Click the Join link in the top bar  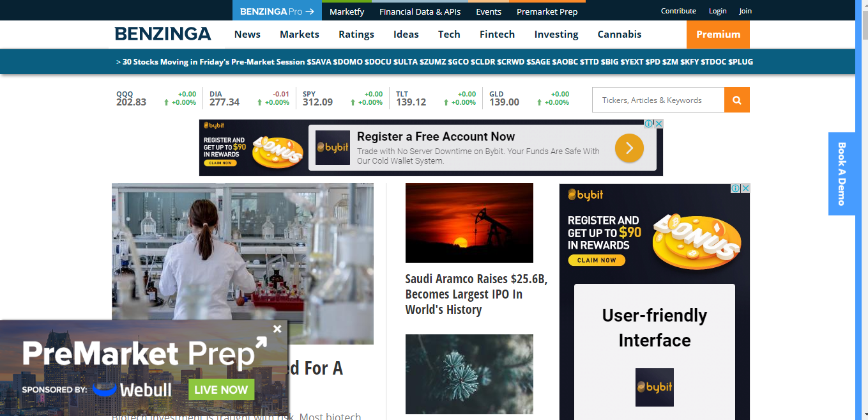pos(745,10)
